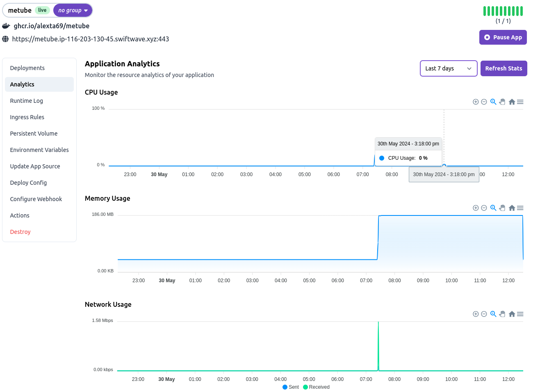Toggle the Received series in network legend
The width and height of the screenshot is (540, 392).
click(x=316, y=387)
